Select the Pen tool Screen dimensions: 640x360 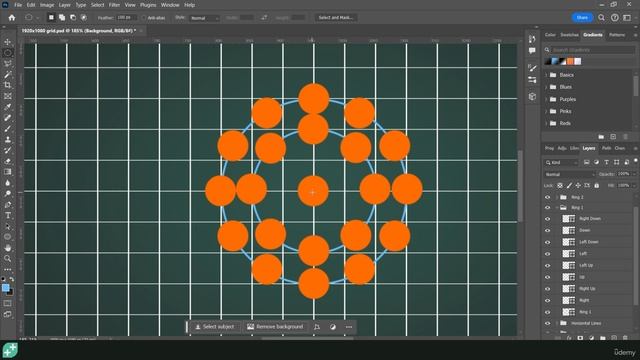click(8, 204)
